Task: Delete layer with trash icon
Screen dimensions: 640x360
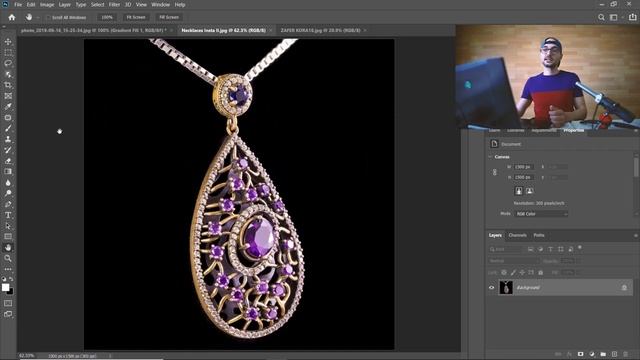Action: point(626,354)
